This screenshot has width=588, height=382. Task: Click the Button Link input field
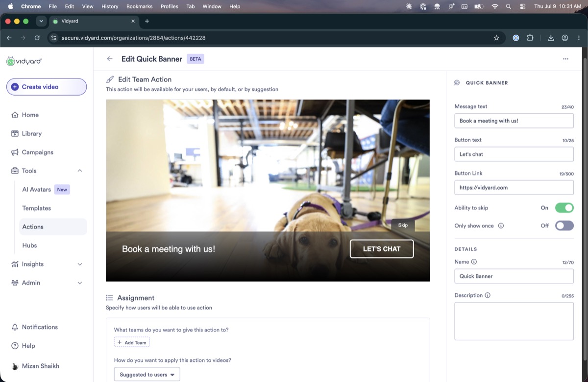pos(514,187)
